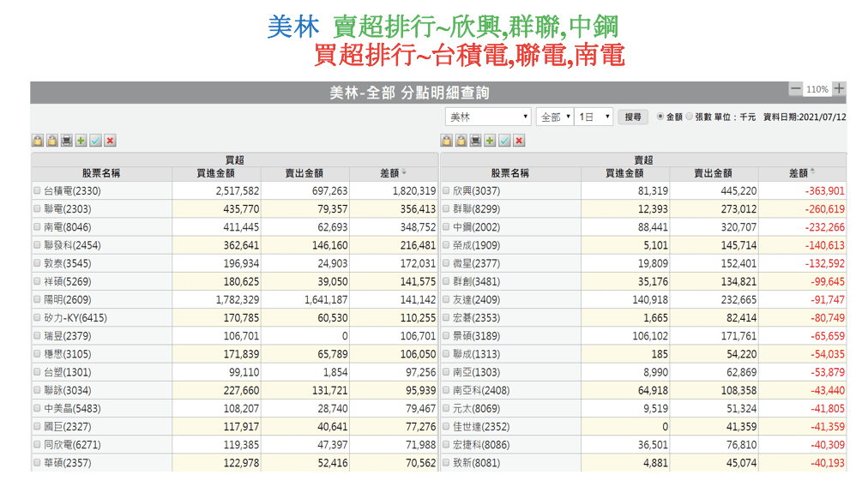Click the first lock icon above right table
Viewport: 868px width, 493px height.
pos(446,141)
